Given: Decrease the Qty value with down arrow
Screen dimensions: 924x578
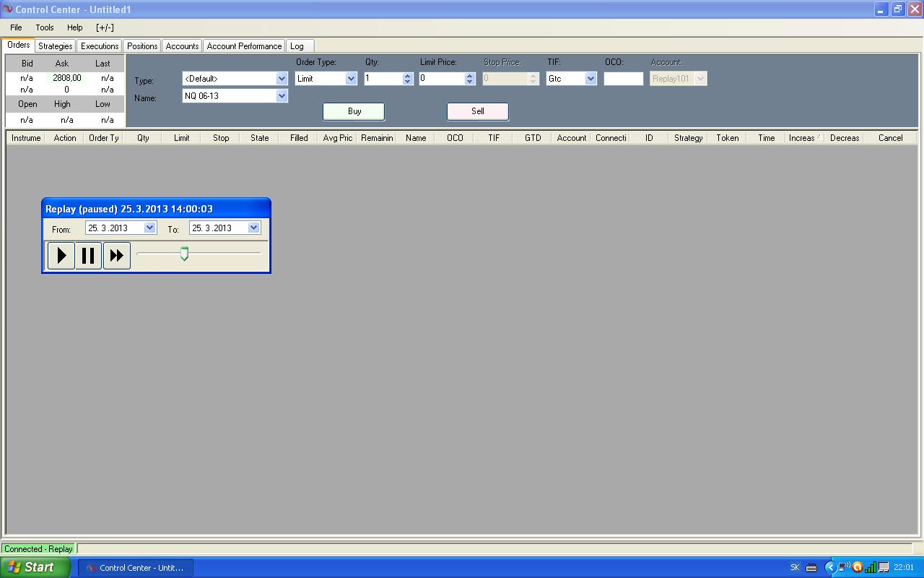Looking at the screenshot, I should coord(407,82).
